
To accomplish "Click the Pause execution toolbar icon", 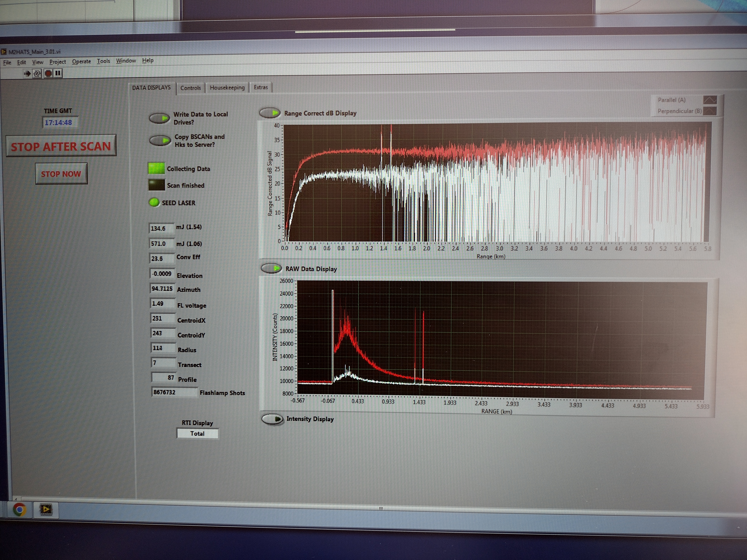I will coord(58,73).
